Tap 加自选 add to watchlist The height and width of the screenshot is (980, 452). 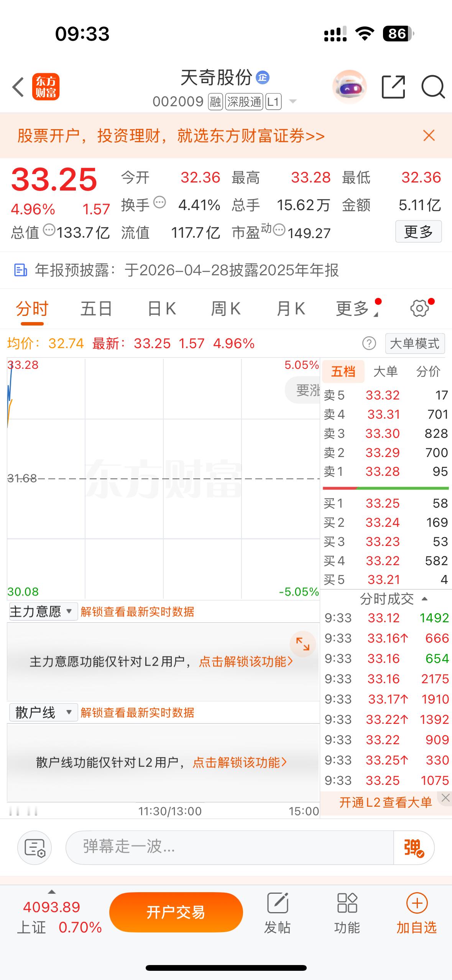point(417,913)
